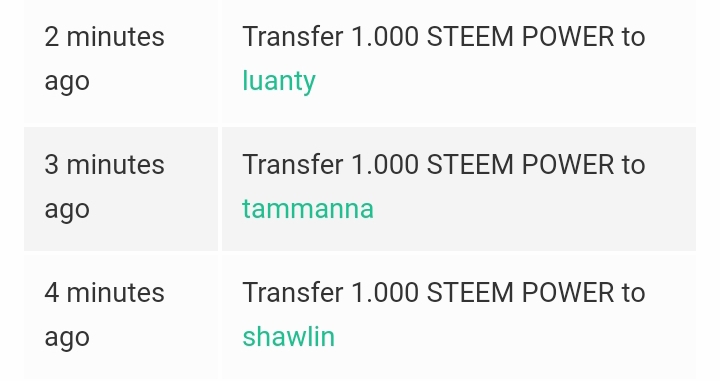Select the shaded middle history row

(x=360, y=189)
